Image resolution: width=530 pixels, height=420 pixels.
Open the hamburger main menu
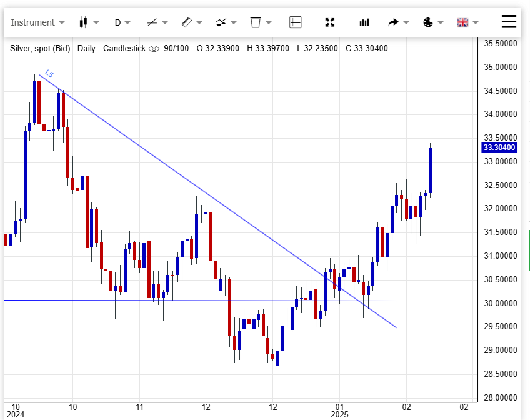pyautogui.click(x=509, y=22)
